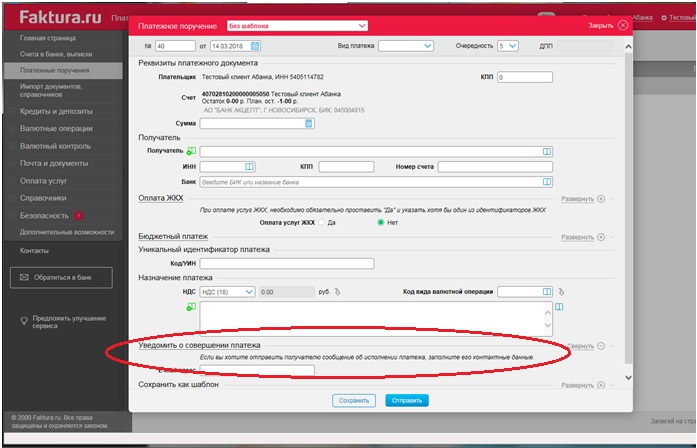Click calculator icon in Сумма field
This screenshot has width=697, height=448.
tap(309, 124)
